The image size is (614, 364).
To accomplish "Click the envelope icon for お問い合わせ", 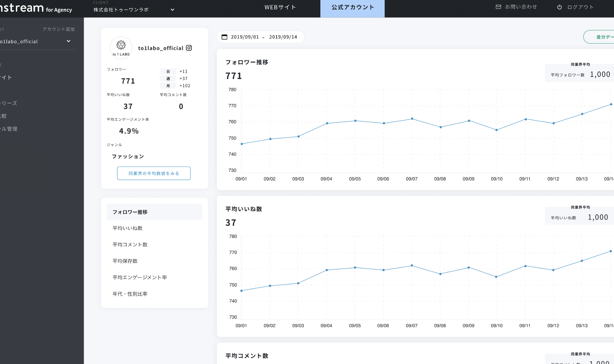I will (x=498, y=7).
